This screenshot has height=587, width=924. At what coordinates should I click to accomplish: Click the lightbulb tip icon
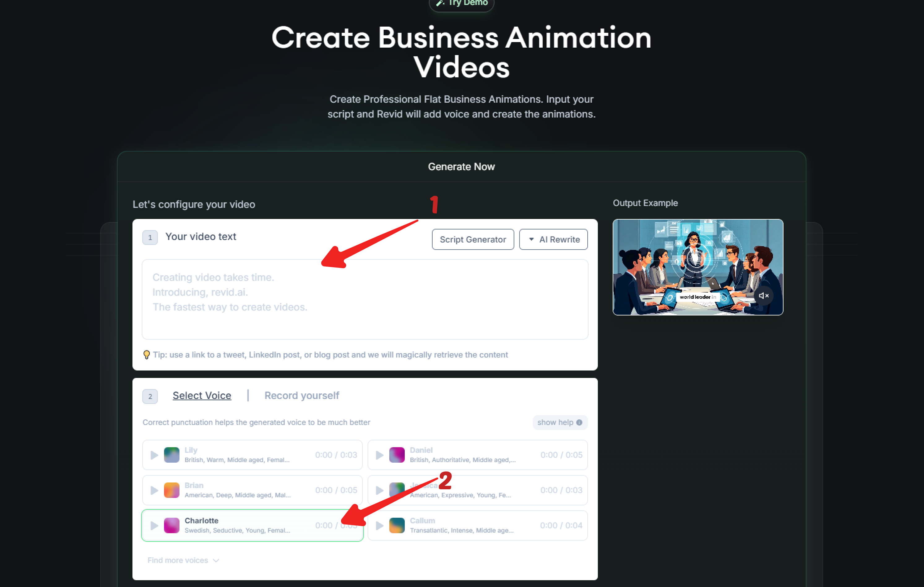pyautogui.click(x=147, y=355)
